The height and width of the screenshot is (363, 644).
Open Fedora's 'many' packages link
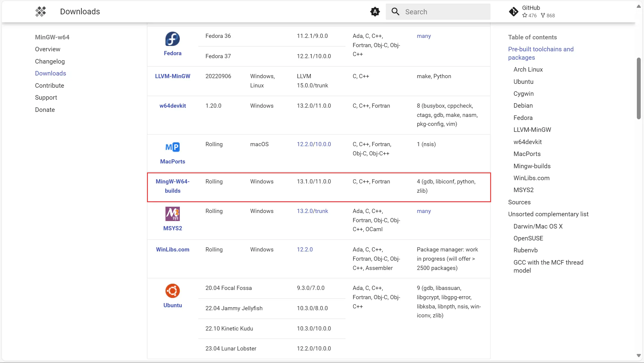coord(424,36)
